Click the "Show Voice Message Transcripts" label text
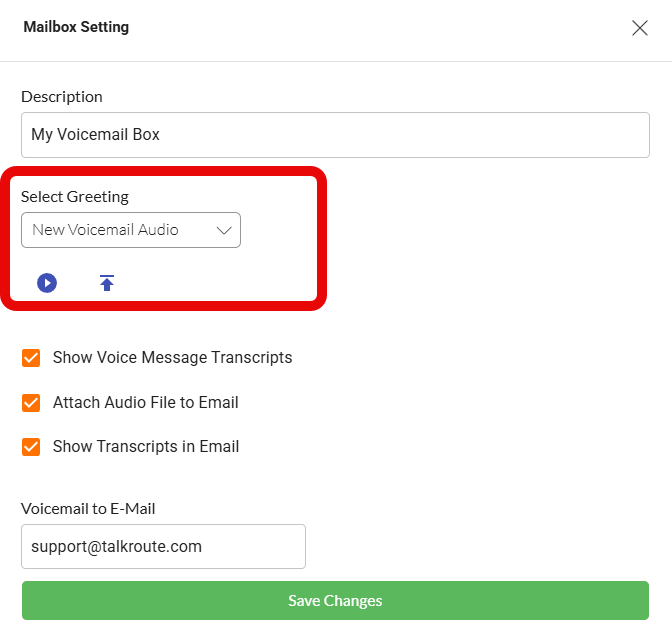The width and height of the screenshot is (672, 638). tap(172, 358)
